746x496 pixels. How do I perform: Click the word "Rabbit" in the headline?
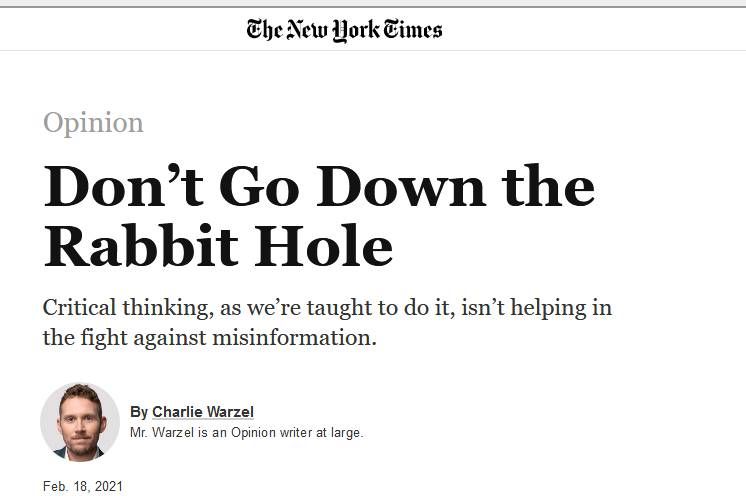coord(141,246)
